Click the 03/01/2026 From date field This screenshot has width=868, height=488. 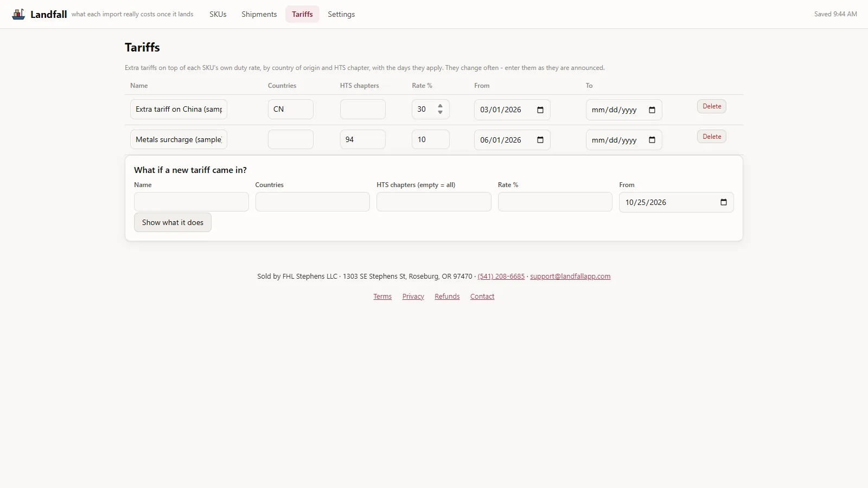[512, 110]
